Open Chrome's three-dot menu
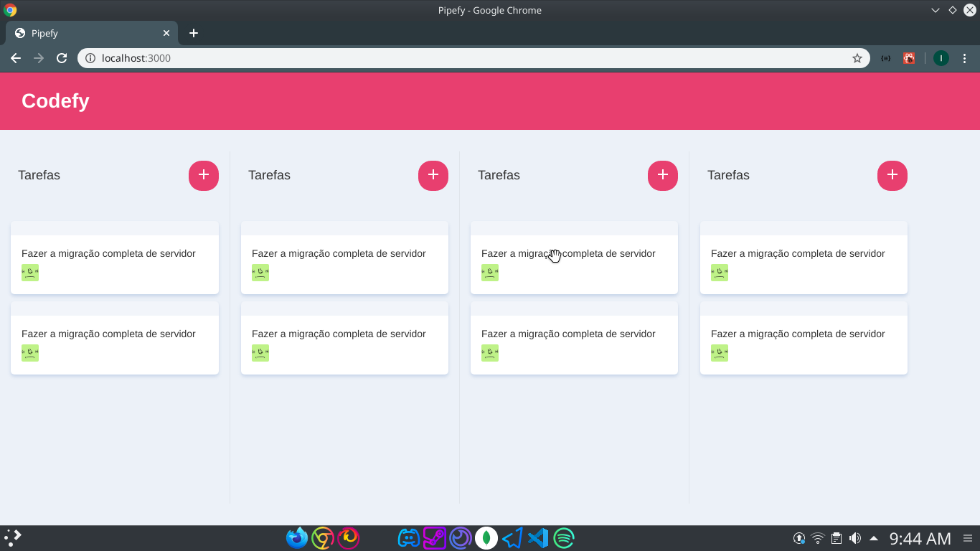980x551 pixels. tap(965, 58)
